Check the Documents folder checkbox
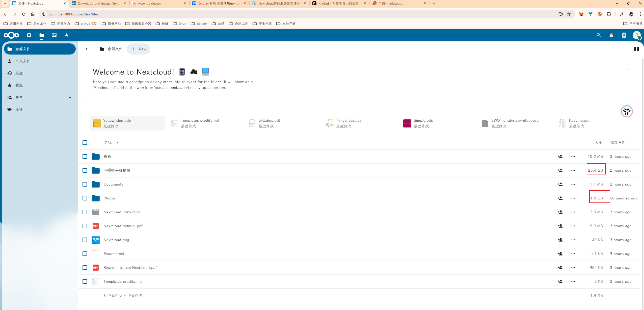 85,184
